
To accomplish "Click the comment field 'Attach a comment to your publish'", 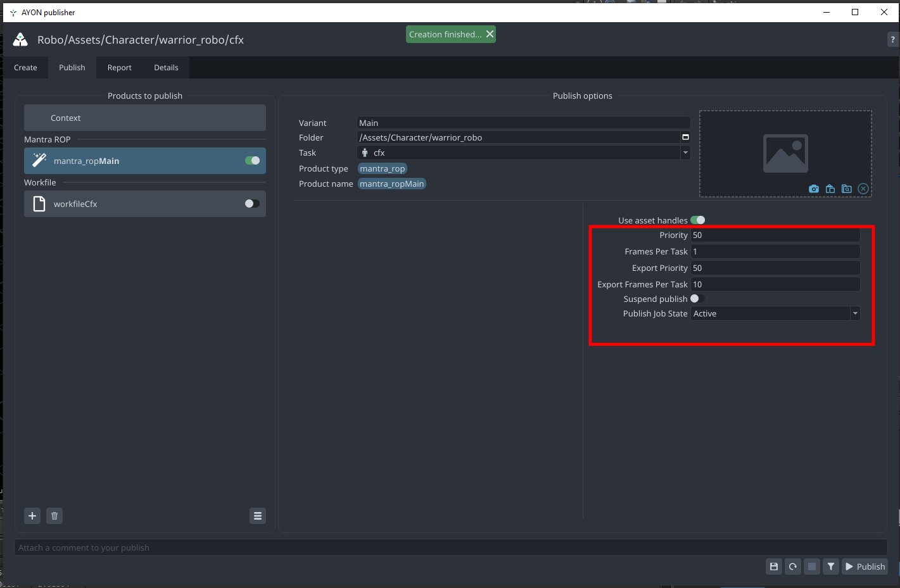I will point(451,547).
